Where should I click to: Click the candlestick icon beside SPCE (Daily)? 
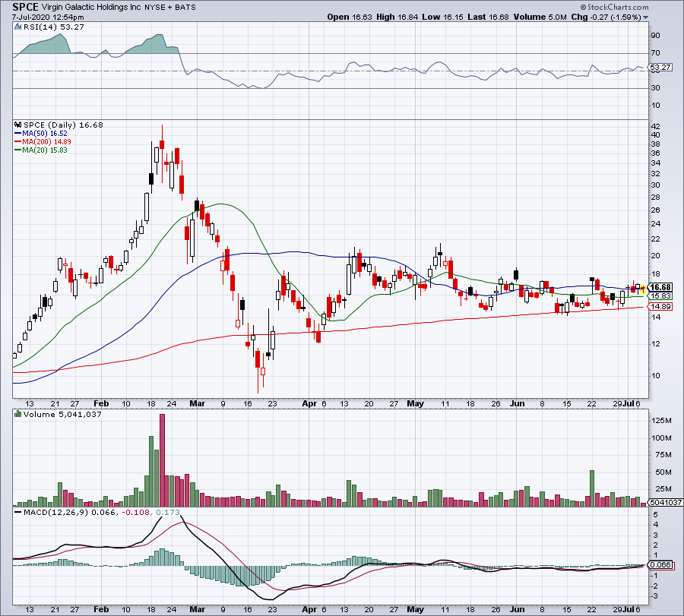coord(18,125)
